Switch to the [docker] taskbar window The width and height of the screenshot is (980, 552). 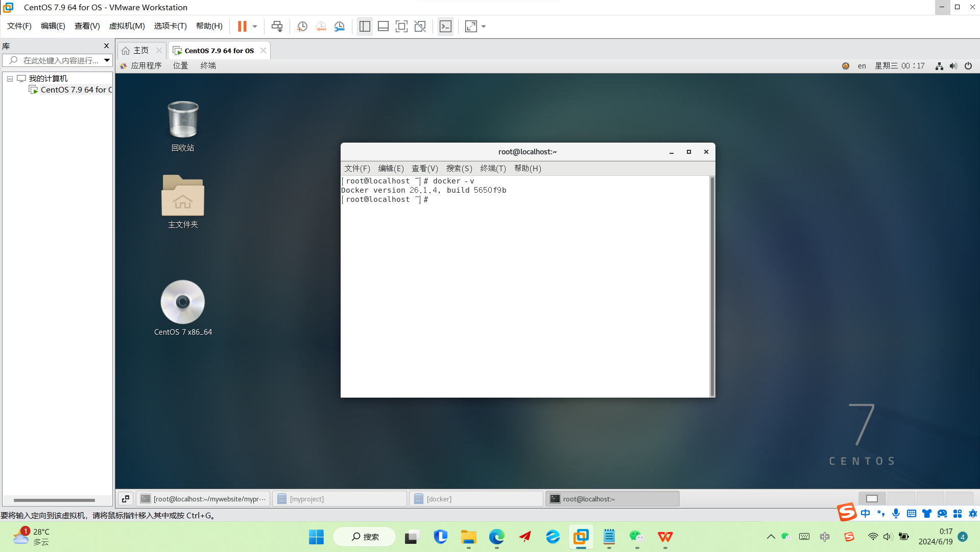click(x=475, y=499)
